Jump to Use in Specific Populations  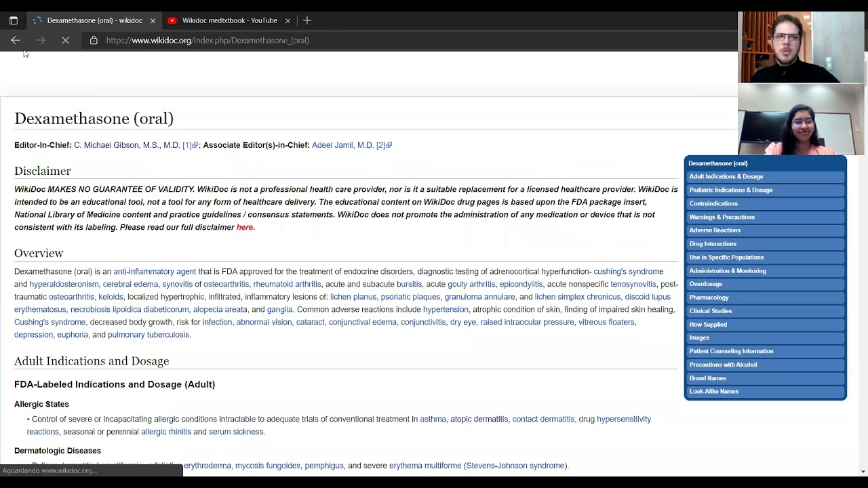(x=765, y=258)
